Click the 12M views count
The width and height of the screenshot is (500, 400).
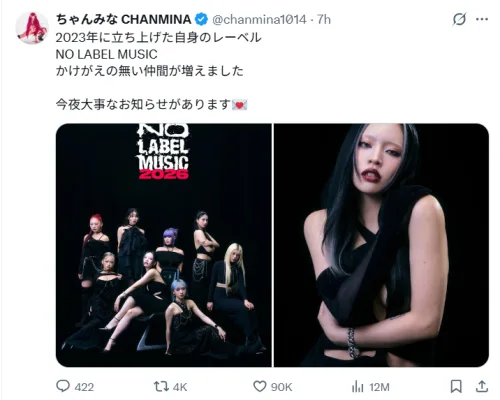379,387
